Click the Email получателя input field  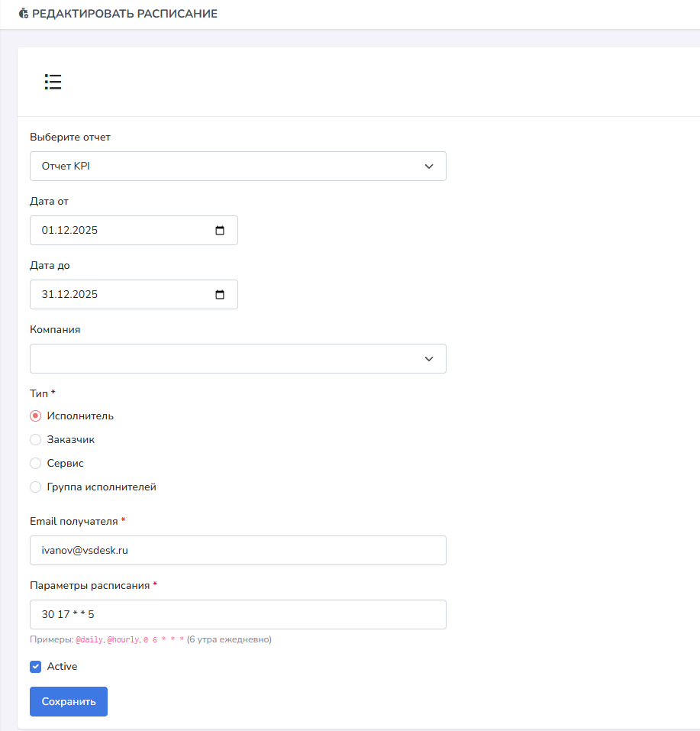tap(237, 550)
